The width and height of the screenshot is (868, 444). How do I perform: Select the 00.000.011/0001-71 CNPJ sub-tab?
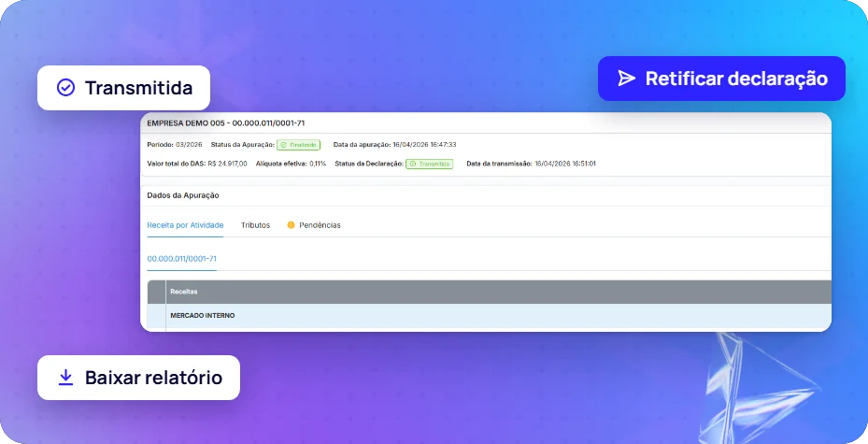181,259
